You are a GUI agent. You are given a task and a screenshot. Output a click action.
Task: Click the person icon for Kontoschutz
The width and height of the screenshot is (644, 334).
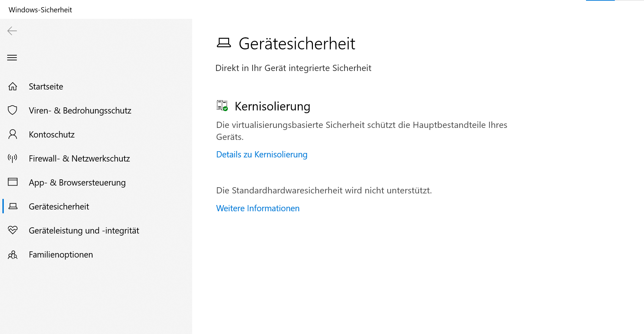13,134
